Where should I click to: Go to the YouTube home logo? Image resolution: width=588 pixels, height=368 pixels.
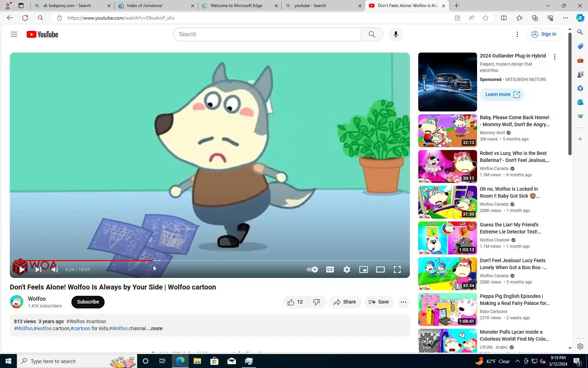point(42,34)
